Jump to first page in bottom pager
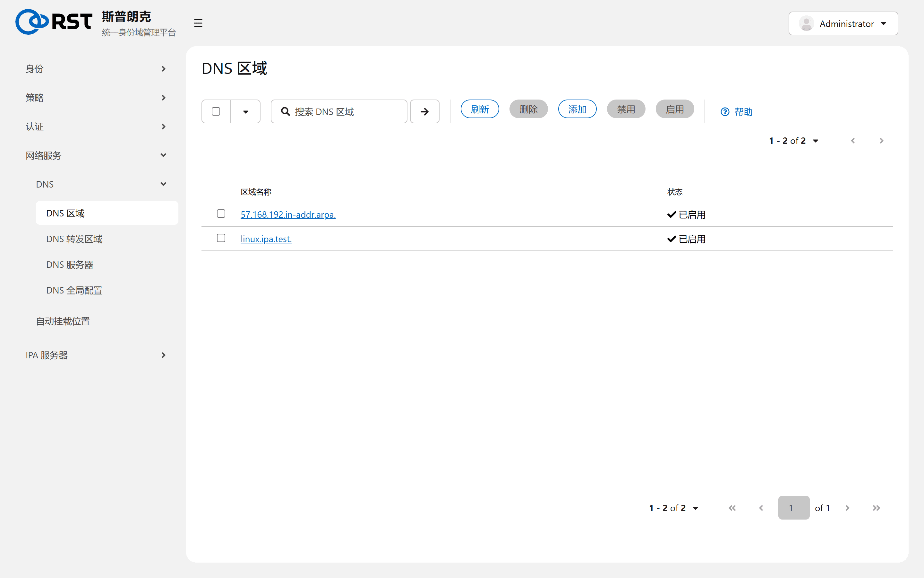This screenshot has height=578, width=924. click(732, 508)
